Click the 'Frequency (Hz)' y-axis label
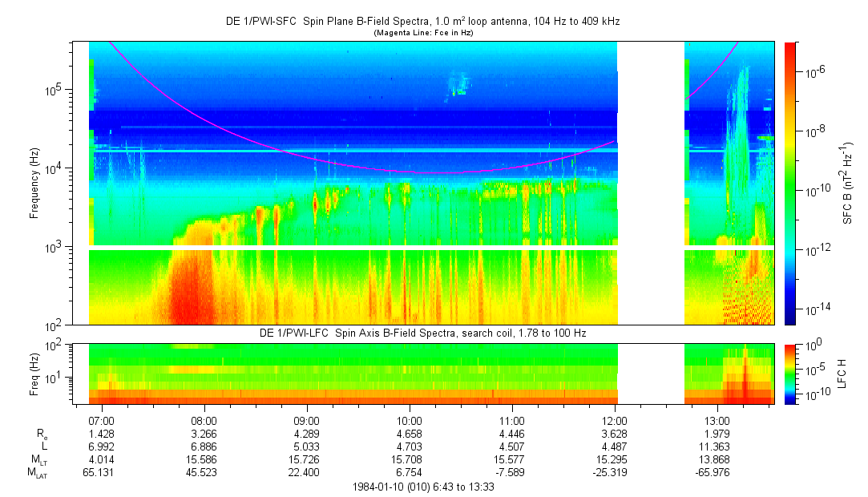 [34, 183]
